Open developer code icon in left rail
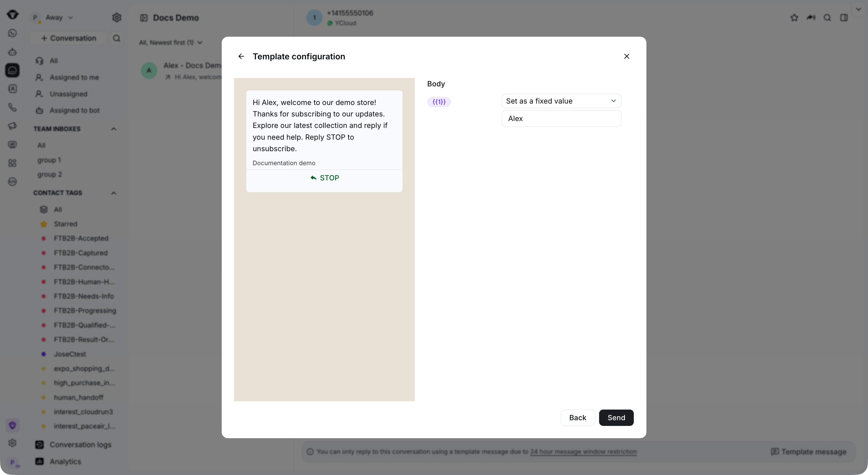This screenshot has width=868, height=475. click(x=12, y=182)
